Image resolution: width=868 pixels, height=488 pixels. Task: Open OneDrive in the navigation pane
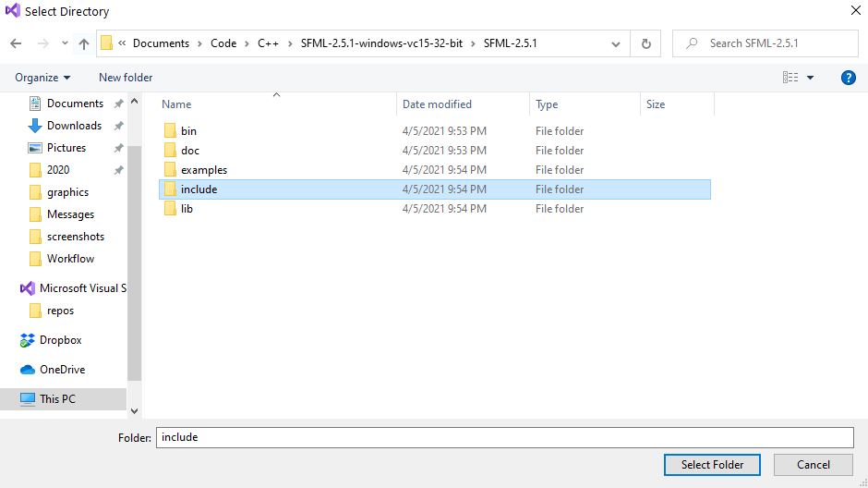click(62, 369)
